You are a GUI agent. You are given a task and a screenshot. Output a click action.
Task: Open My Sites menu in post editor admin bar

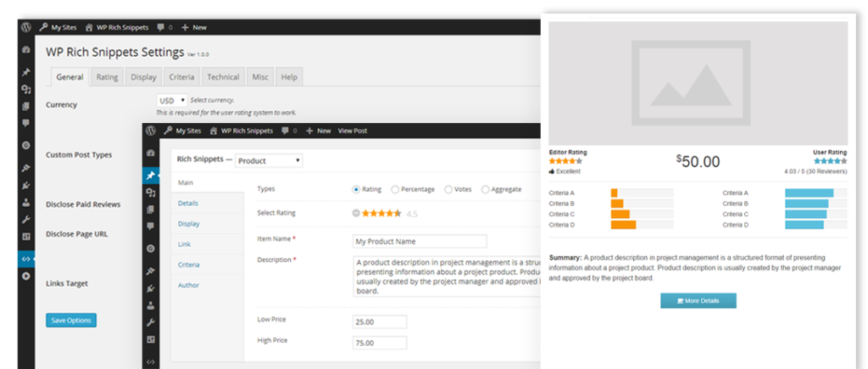click(182, 131)
